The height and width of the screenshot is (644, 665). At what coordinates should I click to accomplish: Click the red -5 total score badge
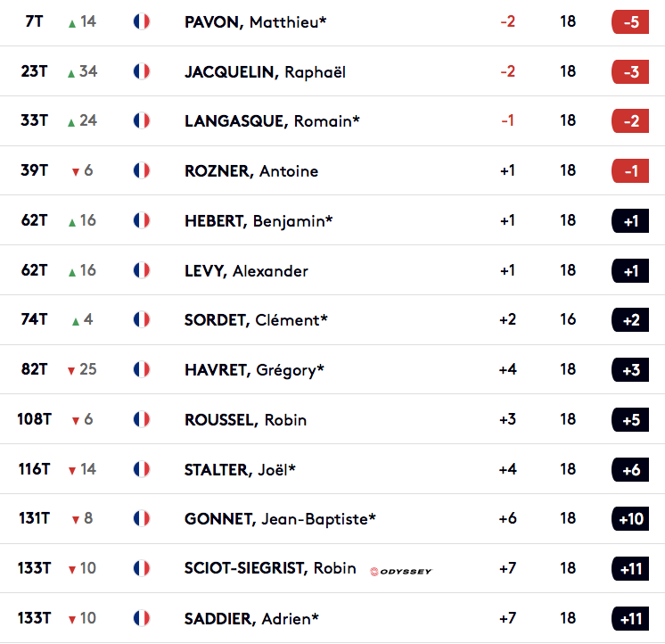pos(630,21)
